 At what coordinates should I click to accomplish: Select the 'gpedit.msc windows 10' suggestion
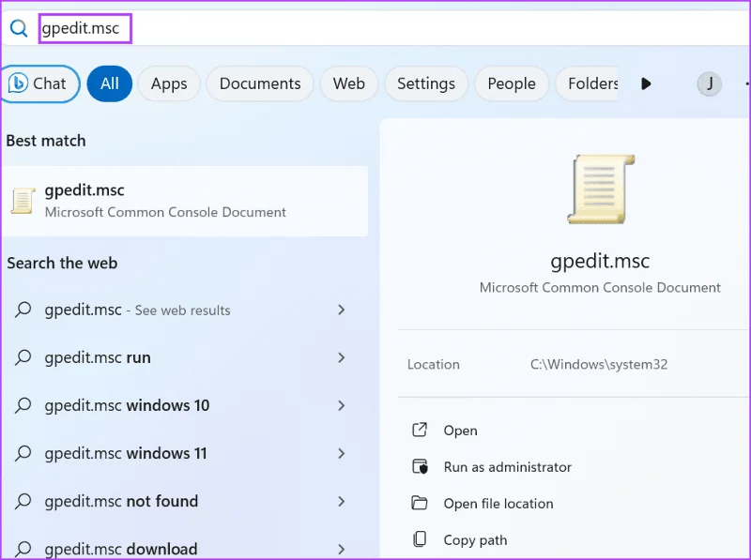(x=127, y=405)
